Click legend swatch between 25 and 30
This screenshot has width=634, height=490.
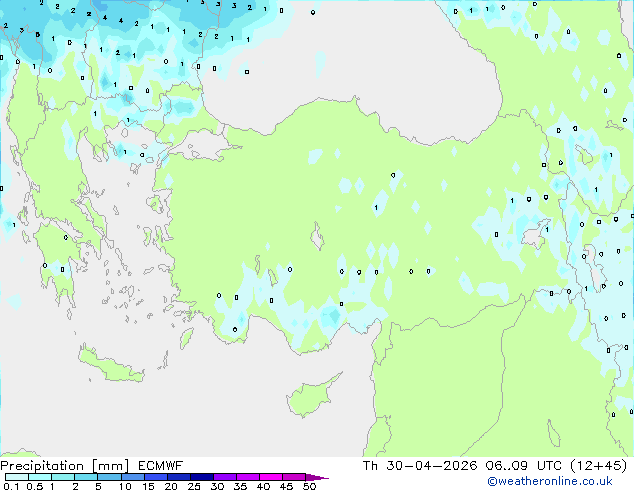(x=201, y=477)
